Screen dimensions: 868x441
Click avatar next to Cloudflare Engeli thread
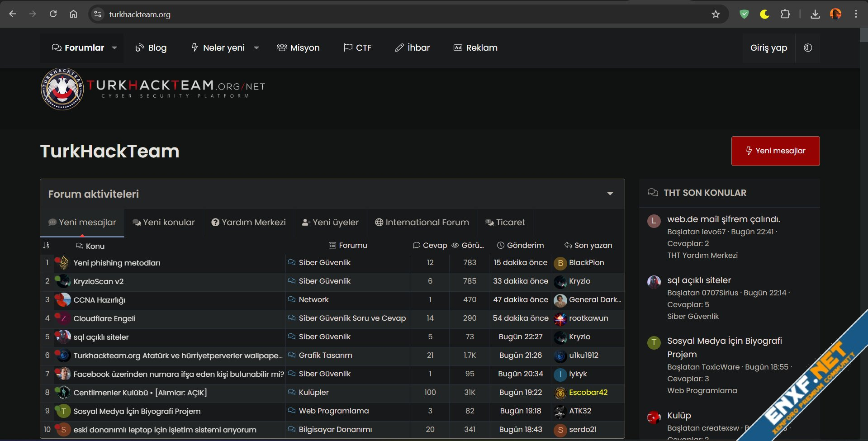pyautogui.click(x=63, y=318)
